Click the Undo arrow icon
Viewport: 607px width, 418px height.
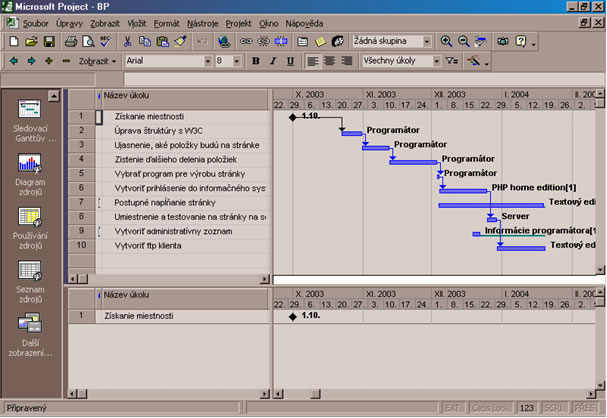click(202, 41)
